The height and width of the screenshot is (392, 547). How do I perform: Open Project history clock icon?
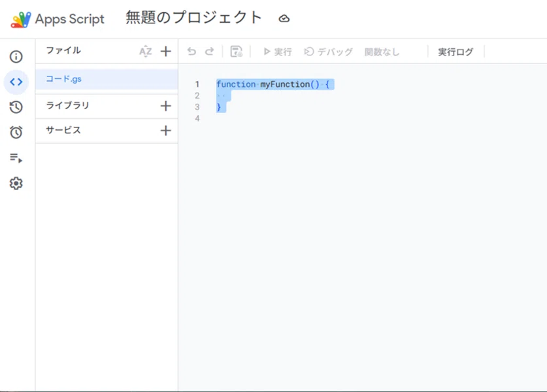16,107
